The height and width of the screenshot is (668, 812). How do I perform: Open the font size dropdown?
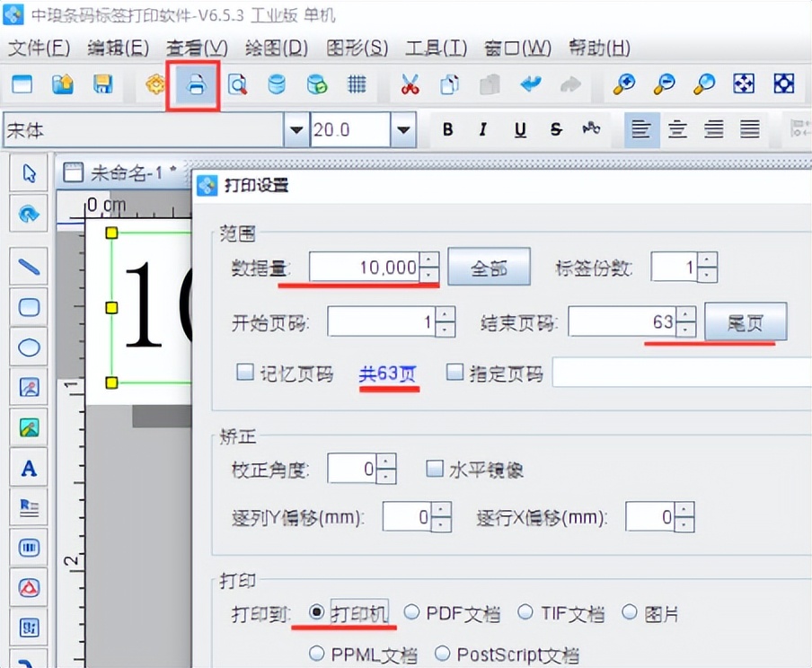click(x=403, y=129)
